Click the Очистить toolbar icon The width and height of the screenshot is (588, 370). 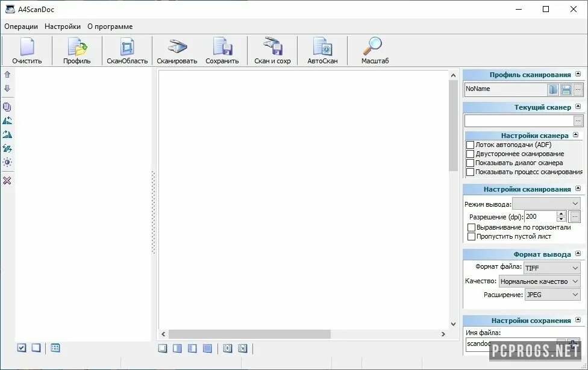pyautogui.click(x=27, y=51)
